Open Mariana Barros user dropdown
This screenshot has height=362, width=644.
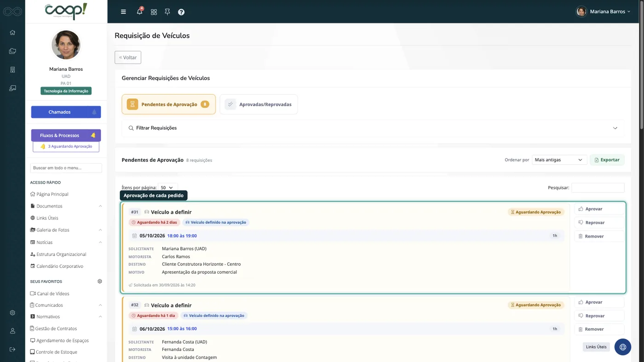603,11
